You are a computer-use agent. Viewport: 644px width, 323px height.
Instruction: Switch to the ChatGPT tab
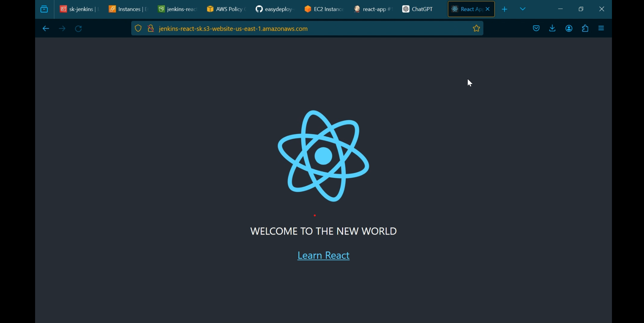click(422, 9)
